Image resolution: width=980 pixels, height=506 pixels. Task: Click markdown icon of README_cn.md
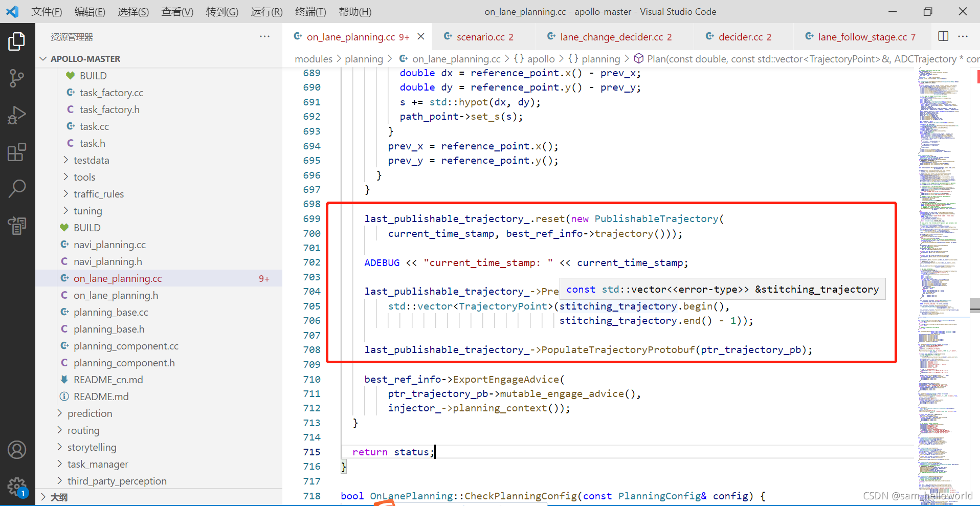pyautogui.click(x=64, y=380)
